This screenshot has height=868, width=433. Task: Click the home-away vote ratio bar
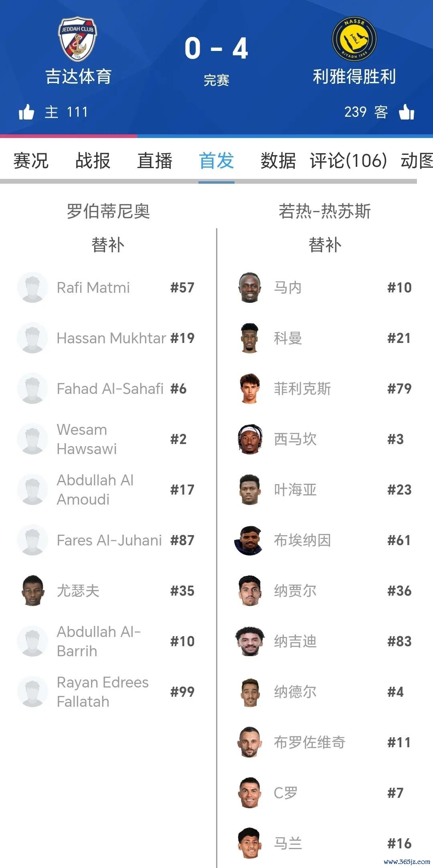[x=216, y=136]
